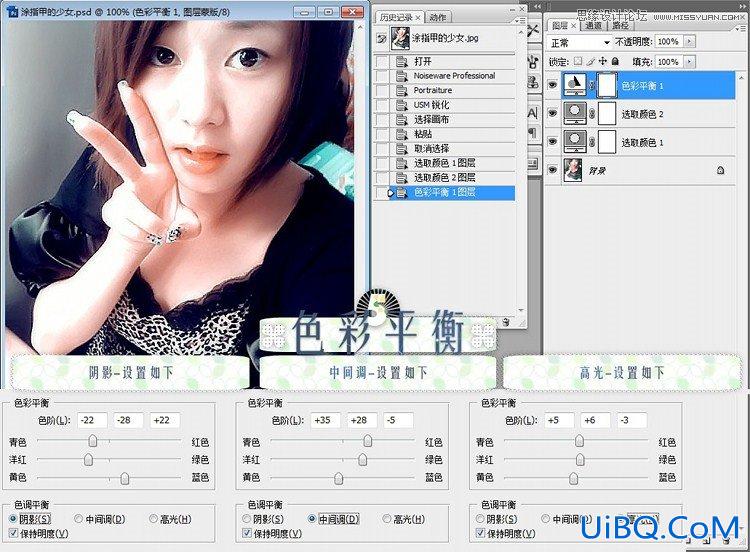Screen dimensions: 750x552
Task: Click the adjustment thumbnail of 选取颜色 1 layer
Action: point(574,142)
